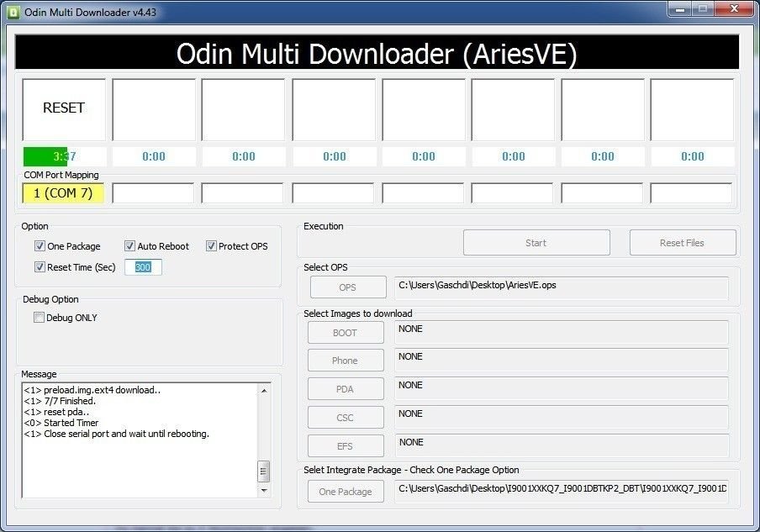Click the CSC file path field
The image size is (760, 532).
click(x=562, y=417)
